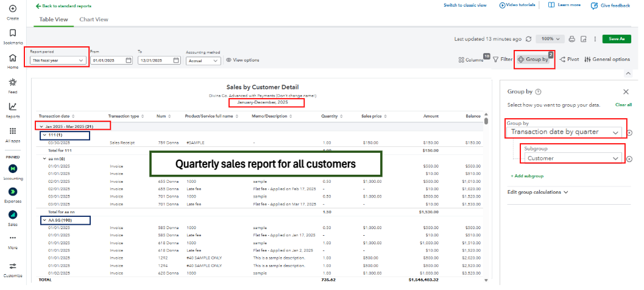The width and height of the screenshot is (644, 290).
Task: Open General options settings
Action: point(607,59)
